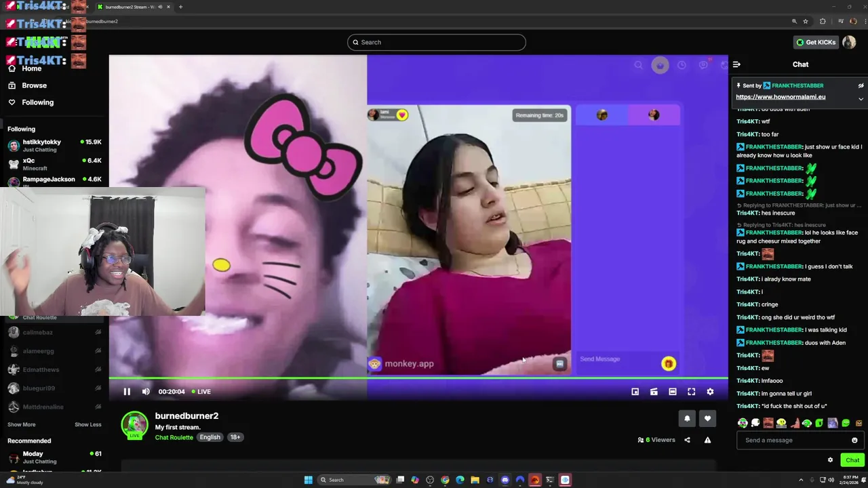This screenshot has width=868, height=488.
Task: Hide the pinned message from FRANKTHESTABBER
Action: click(x=861, y=86)
